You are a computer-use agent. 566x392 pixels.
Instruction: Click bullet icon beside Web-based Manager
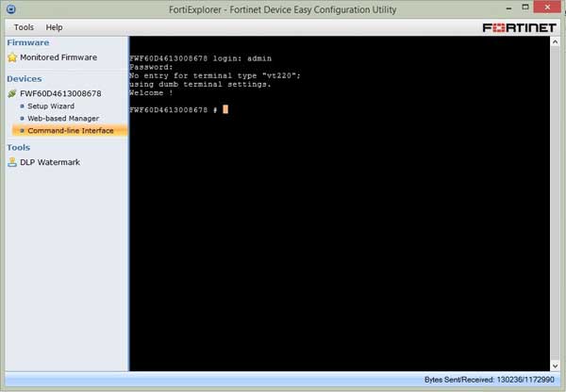pyautogui.click(x=22, y=119)
